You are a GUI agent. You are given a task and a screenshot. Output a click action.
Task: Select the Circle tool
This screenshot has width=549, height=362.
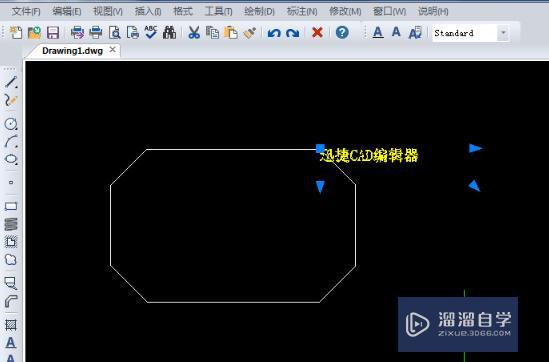(11, 124)
